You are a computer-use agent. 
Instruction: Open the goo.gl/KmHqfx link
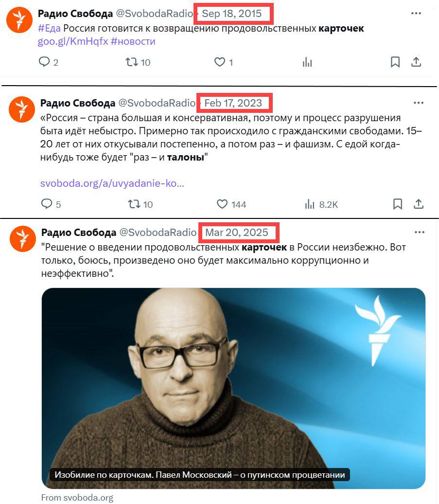73,41
